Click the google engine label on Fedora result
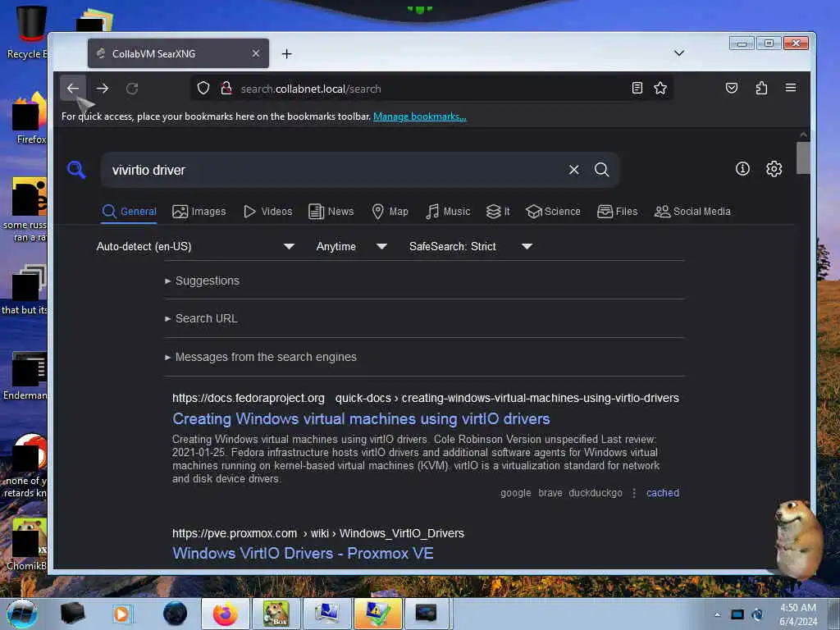The height and width of the screenshot is (630, 840). (516, 493)
